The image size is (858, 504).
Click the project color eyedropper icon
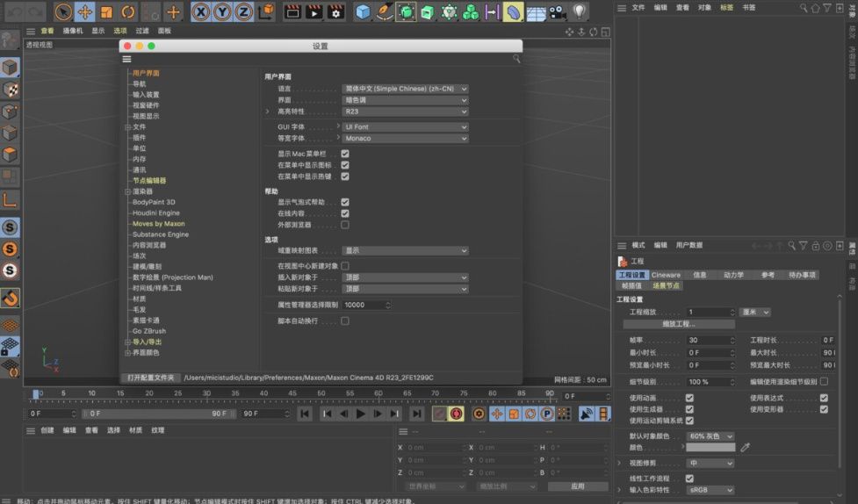coord(746,447)
